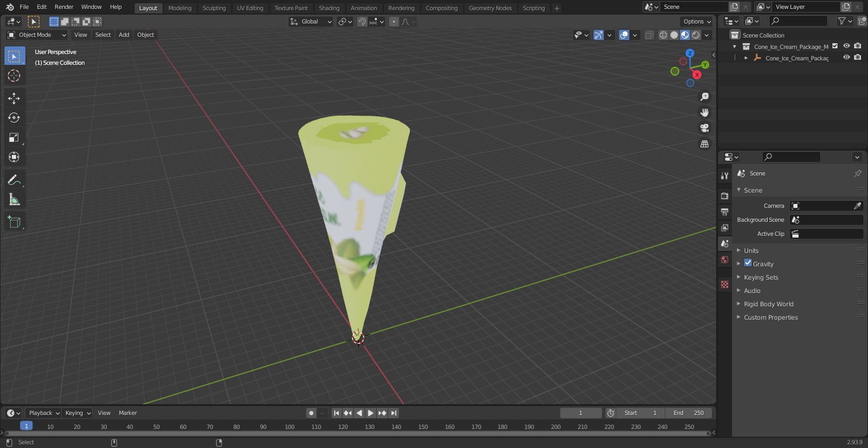The width and height of the screenshot is (868, 448).
Task: Toggle camera view with the camera icon
Action: [704, 128]
